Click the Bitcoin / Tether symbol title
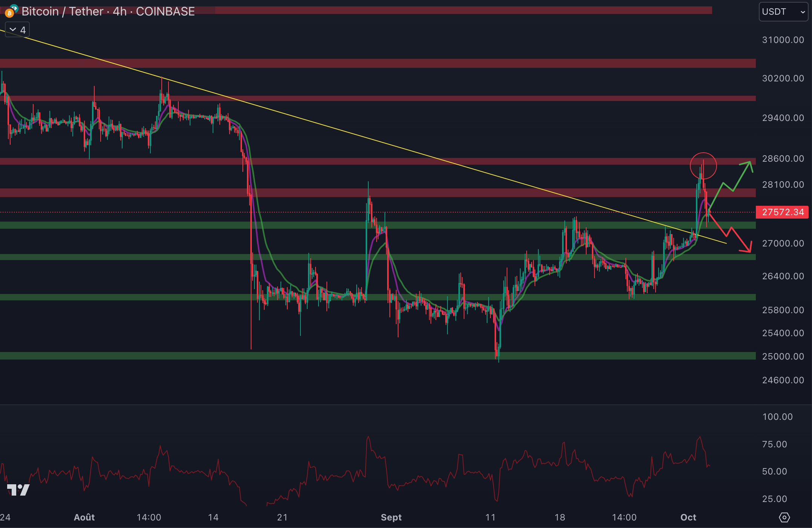The height and width of the screenshot is (528, 812). tap(62, 12)
